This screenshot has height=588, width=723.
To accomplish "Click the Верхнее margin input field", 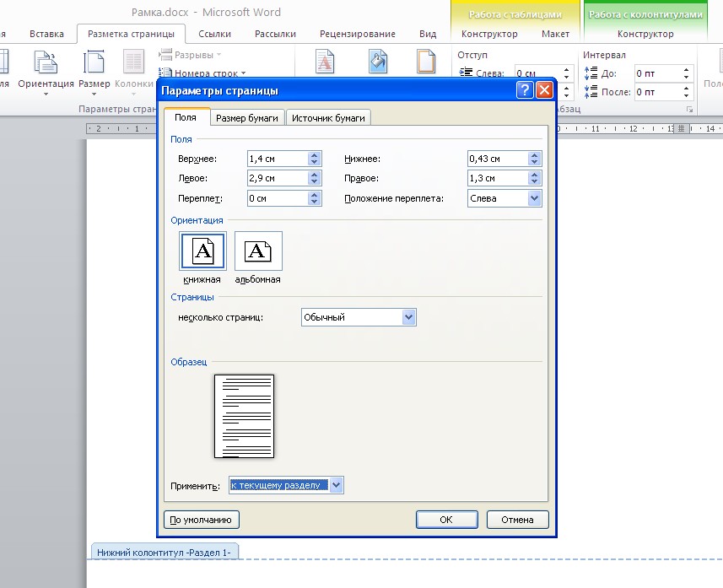I will click(x=277, y=159).
